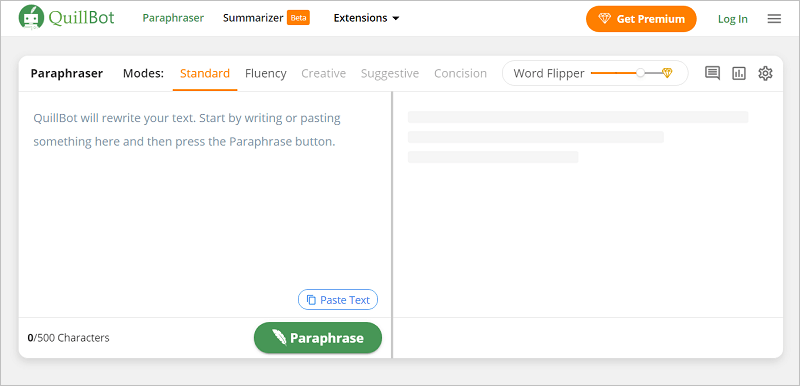The width and height of the screenshot is (800, 386).
Task: Click the Paste Text button
Action: (338, 300)
